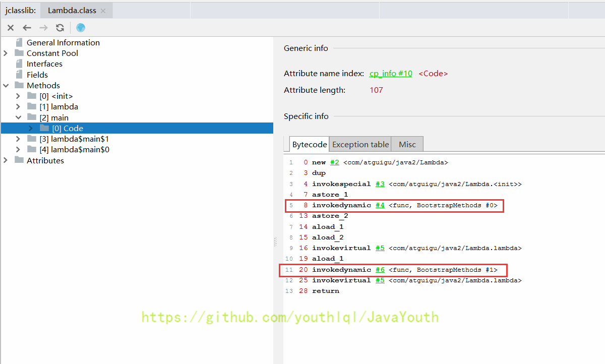
Task: Expand the Attributes tree node
Action: tap(6, 160)
